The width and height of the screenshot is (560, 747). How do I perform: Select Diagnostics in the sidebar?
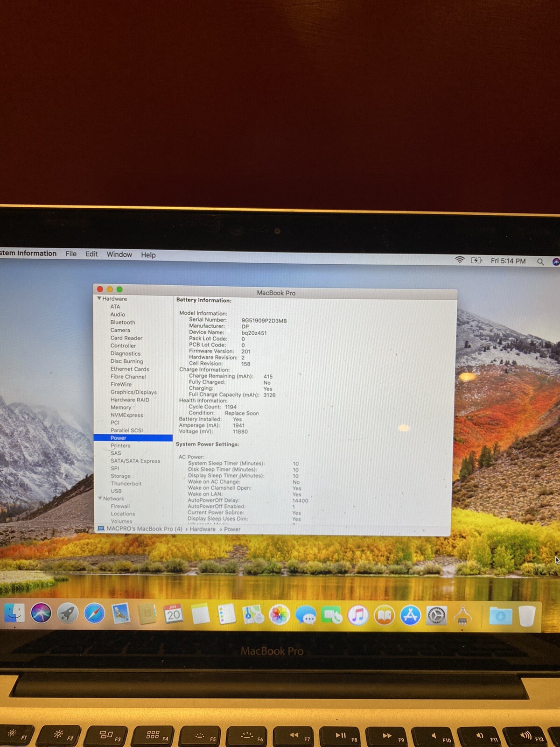pos(126,353)
